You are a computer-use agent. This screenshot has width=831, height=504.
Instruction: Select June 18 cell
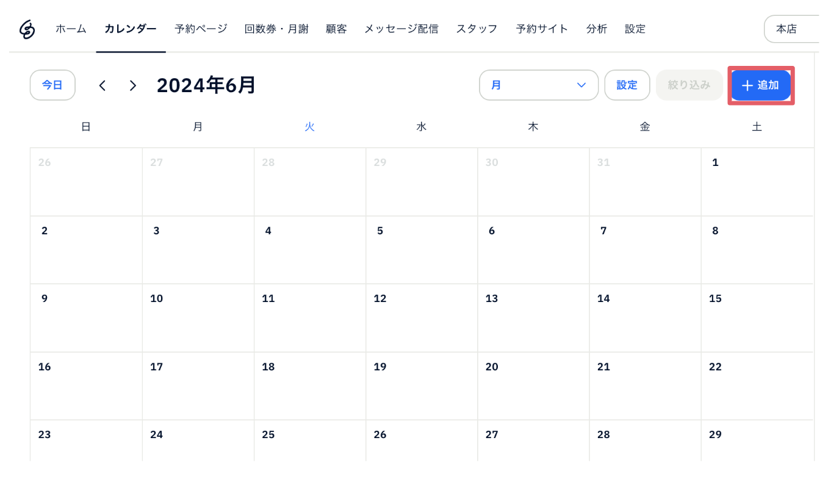click(x=310, y=386)
